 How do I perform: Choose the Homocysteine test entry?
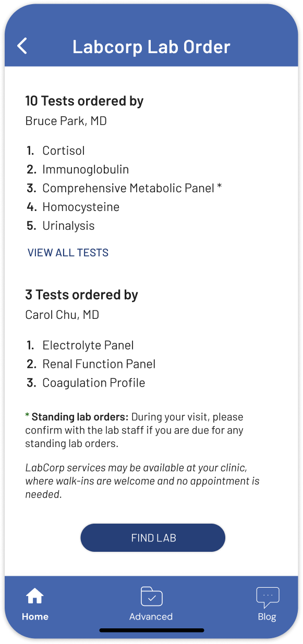click(81, 207)
